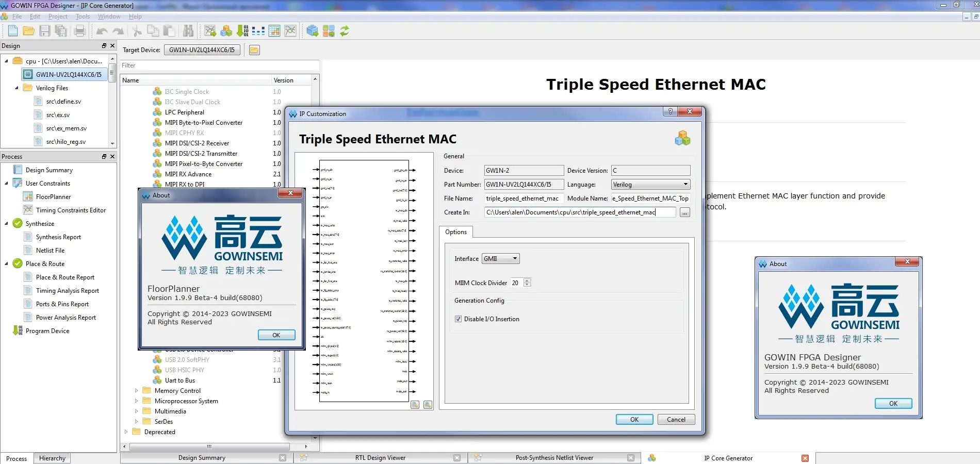Open the Tools menu
This screenshot has width=980, height=464.
click(83, 16)
